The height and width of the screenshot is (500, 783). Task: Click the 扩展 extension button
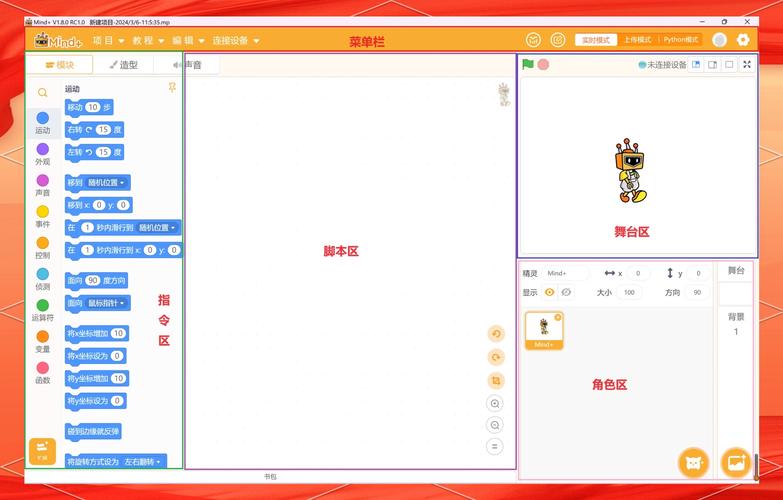click(x=42, y=451)
